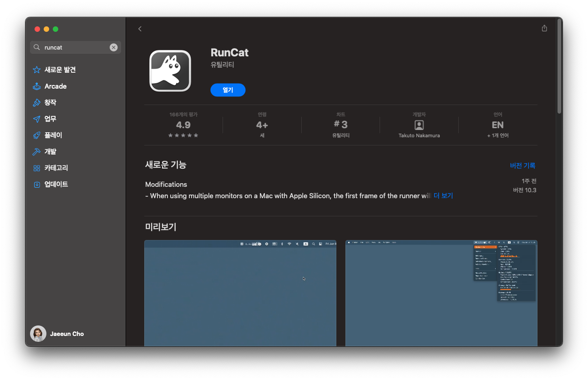
Task: Click the #3 chart ranking
Action: 341,125
